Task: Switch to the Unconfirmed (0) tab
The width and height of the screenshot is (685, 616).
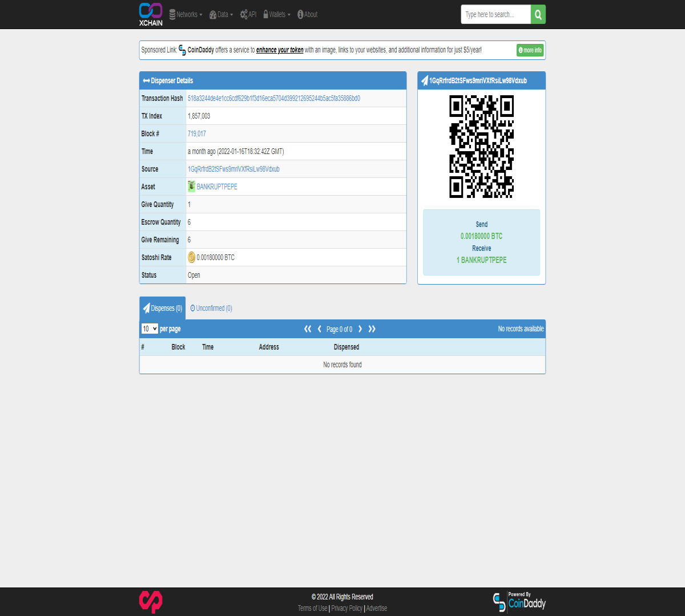Action: (211, 308)
